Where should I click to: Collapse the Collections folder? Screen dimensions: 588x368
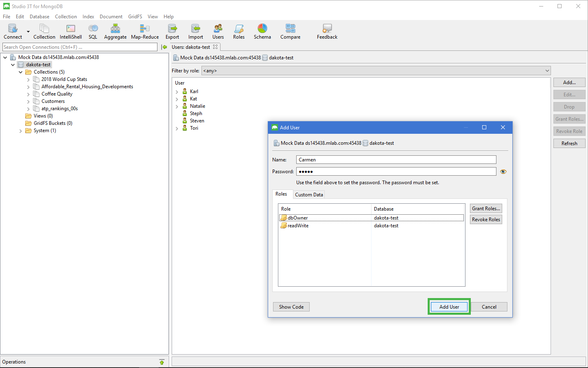pos(21,72)
